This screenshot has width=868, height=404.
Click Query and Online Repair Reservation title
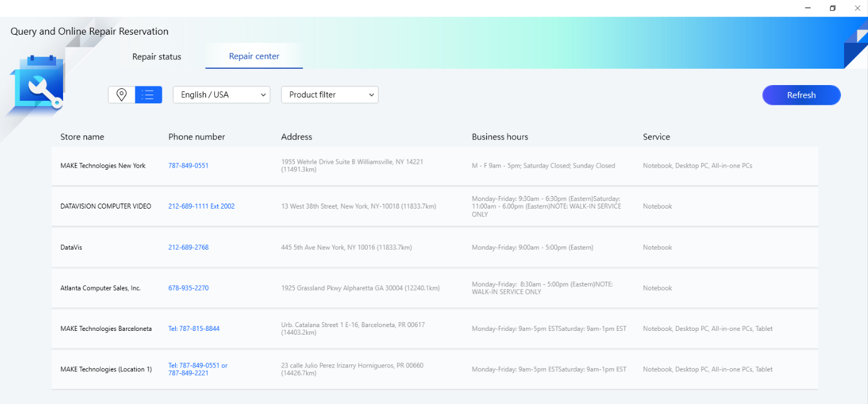[89, 32]
